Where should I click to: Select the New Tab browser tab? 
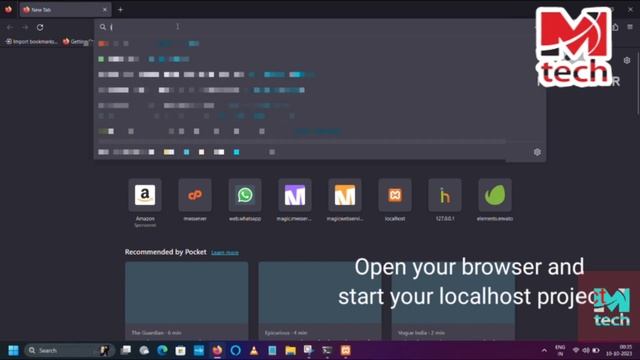click(x=65, y=9)
